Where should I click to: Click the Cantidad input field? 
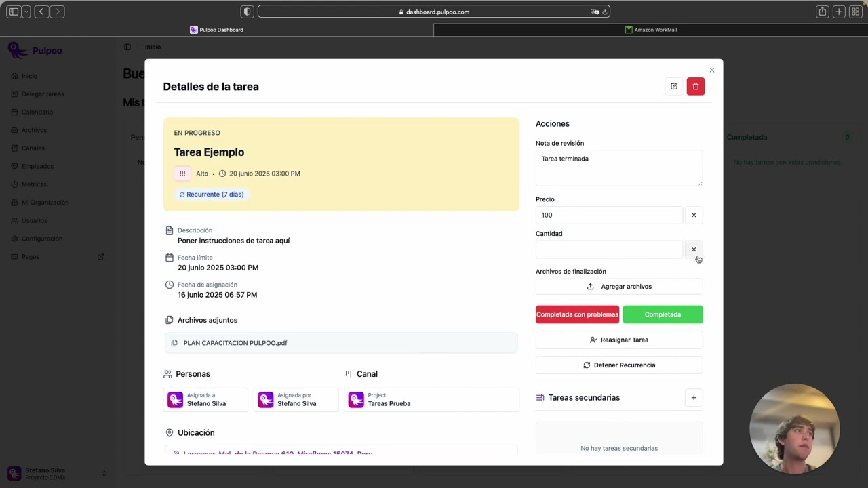[x=609, y=249]
